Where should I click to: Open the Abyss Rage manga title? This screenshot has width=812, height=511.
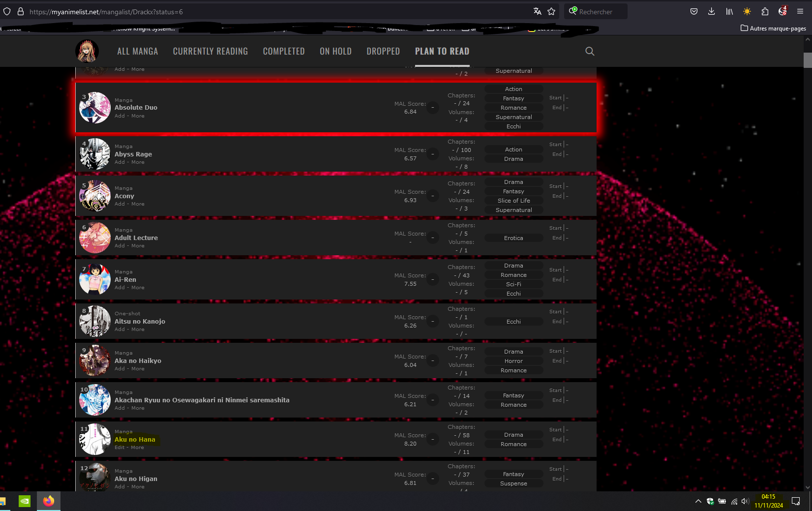(133, 154)
